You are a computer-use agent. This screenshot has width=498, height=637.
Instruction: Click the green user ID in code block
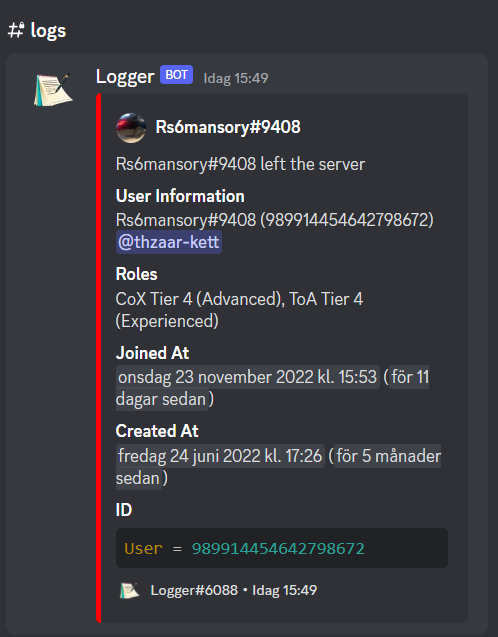pyautogui.click(x=278, y=548)
